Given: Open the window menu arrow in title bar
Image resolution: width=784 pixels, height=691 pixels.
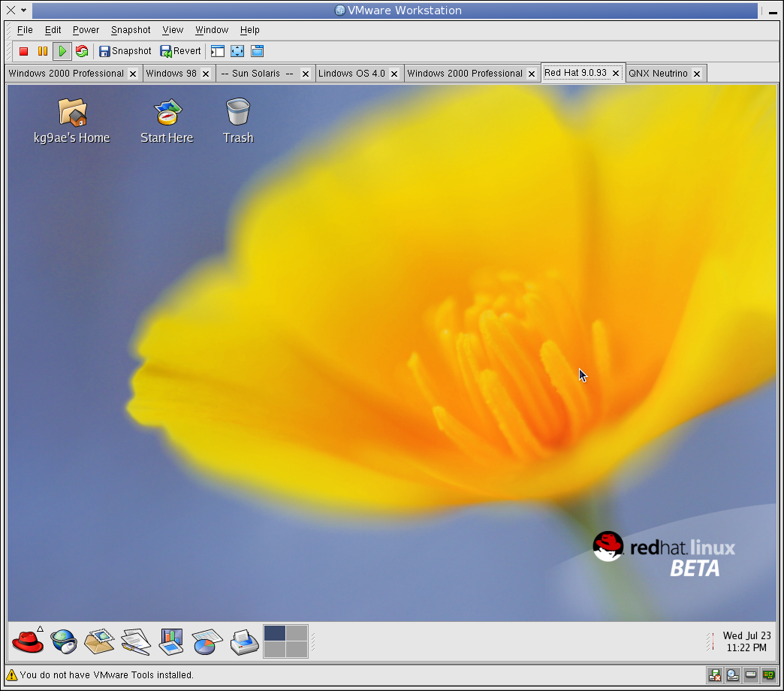Looking at the screenshot, I should point(23,10).
